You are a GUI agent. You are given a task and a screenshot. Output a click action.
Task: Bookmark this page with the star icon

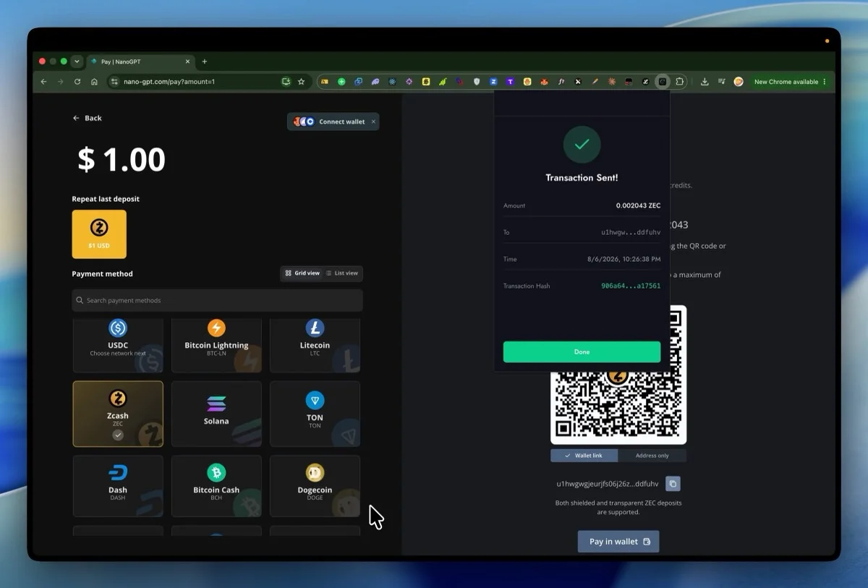point(301,82)
